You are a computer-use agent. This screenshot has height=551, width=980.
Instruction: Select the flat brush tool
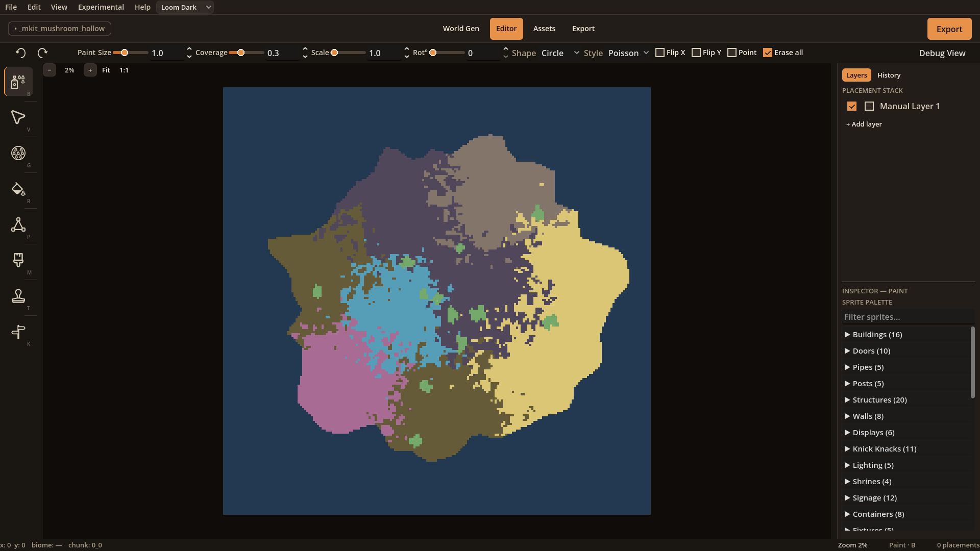pos(18,260)
